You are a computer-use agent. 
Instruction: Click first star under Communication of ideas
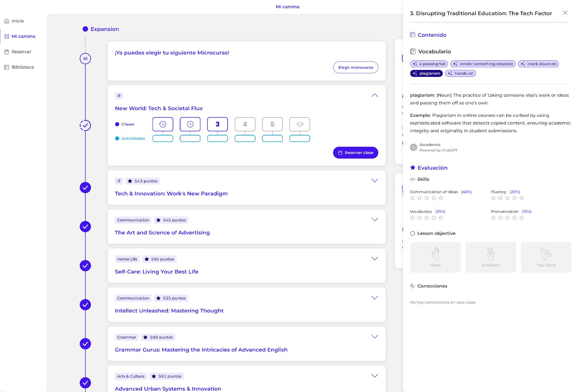(413, 198)
